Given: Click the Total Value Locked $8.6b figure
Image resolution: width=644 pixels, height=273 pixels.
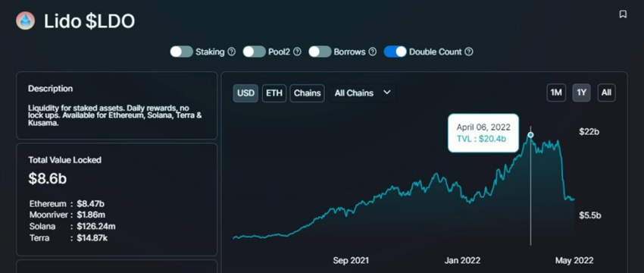Looking at the screenshot, I should pos(48,178).
